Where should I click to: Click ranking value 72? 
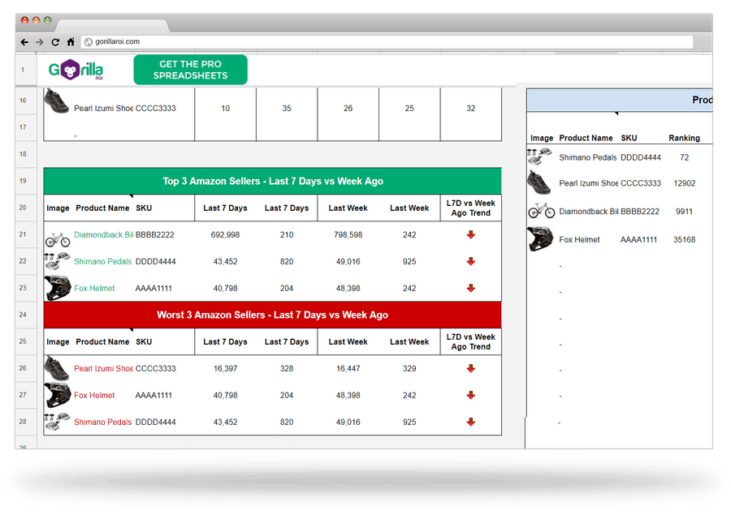[684, 158]
